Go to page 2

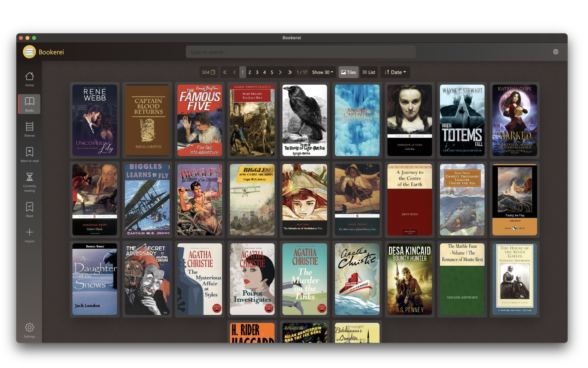pyautogui.click(x=250, y=72)
